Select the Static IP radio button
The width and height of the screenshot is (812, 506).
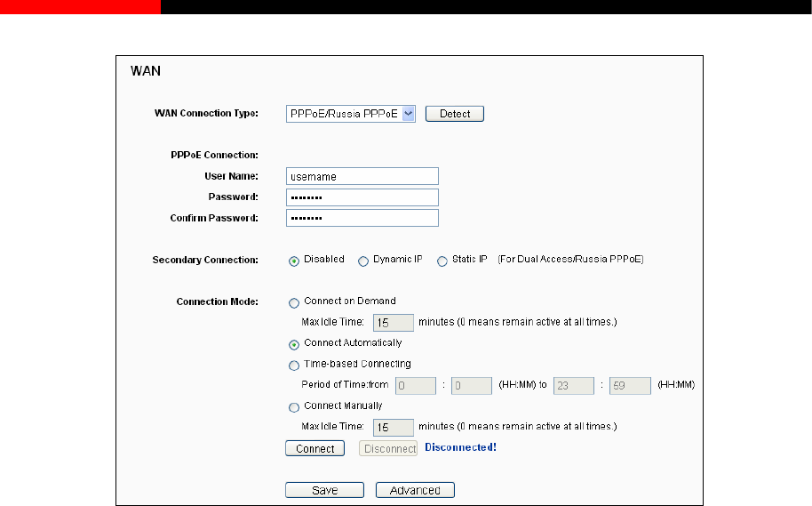tap(442, 261)
